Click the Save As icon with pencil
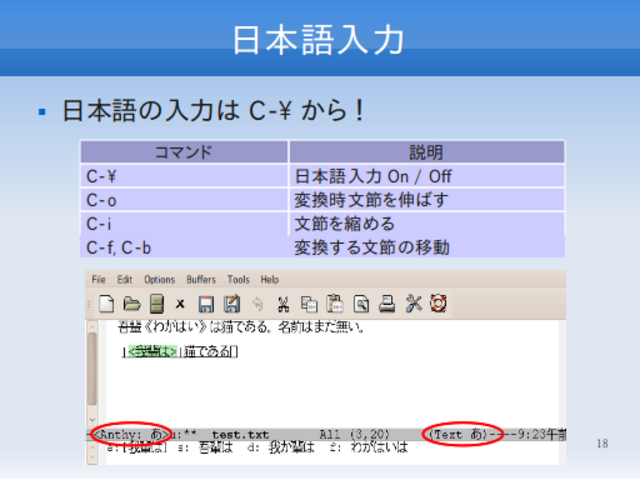640x480 pixels. pos(232,304)
